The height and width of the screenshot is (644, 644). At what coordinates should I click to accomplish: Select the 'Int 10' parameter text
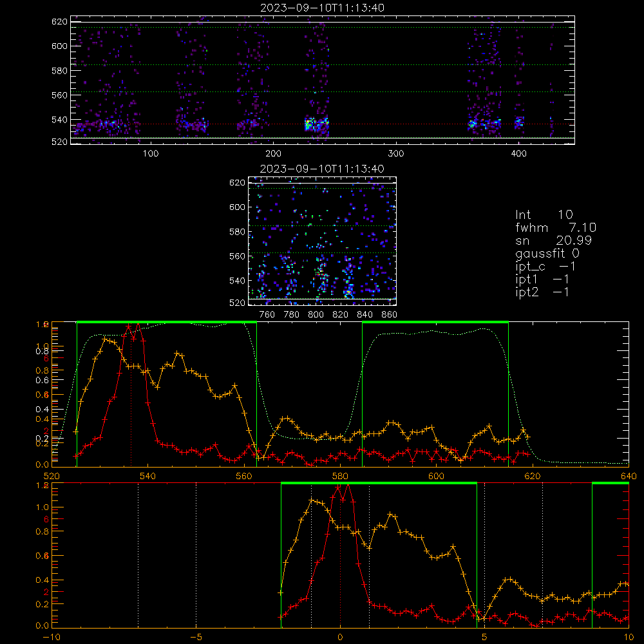544,214
